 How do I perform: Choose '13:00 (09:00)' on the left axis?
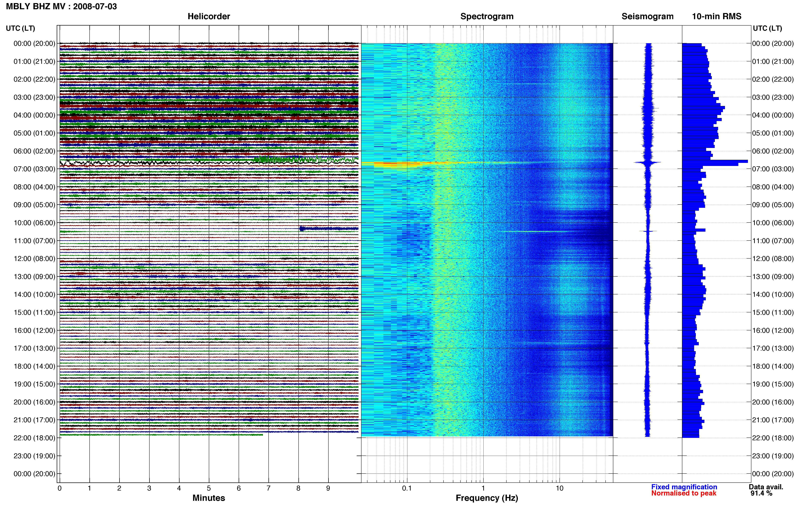tap(34, 277)
